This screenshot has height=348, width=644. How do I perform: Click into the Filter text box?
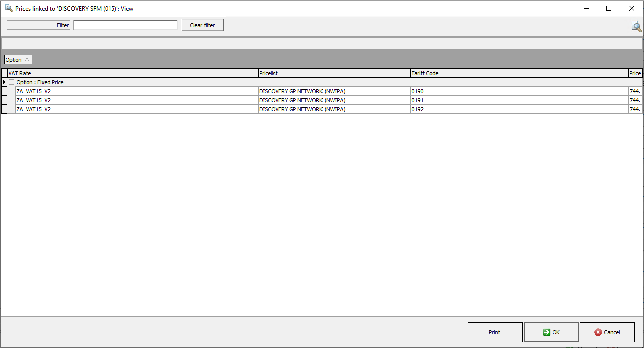[x=126, y=25]
